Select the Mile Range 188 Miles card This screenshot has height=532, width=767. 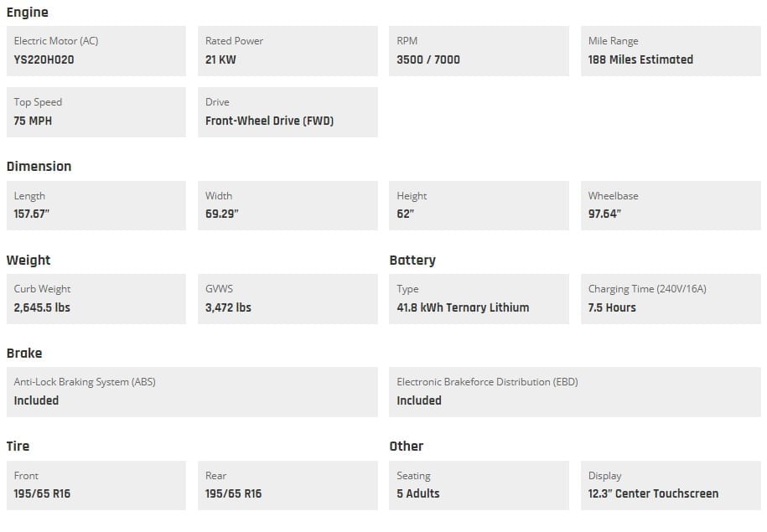coord(671,51)
